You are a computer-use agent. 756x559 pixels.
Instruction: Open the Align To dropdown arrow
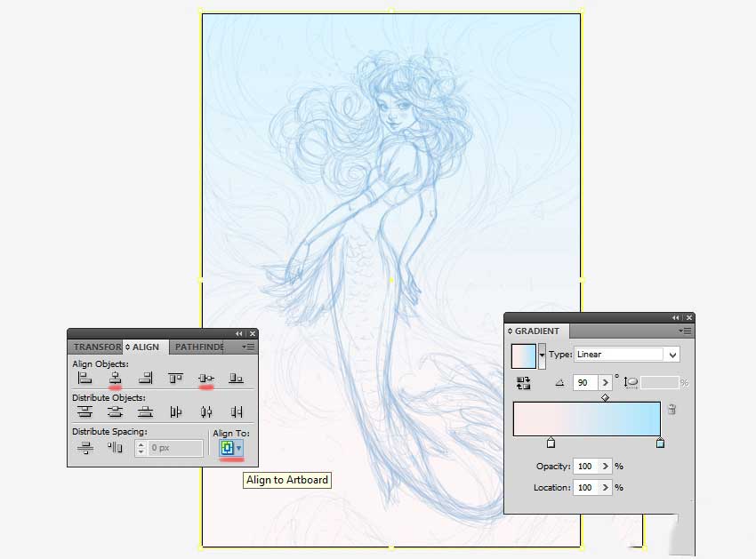pos(238,448)
